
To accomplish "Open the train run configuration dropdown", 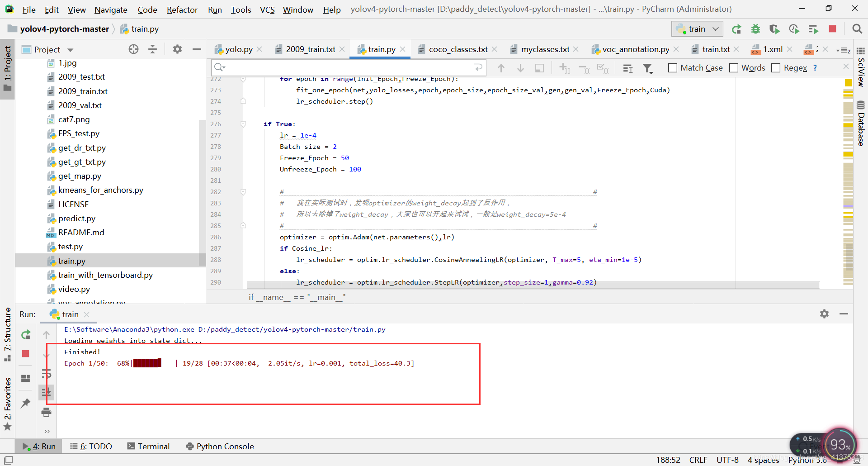I will click(697, 29).
